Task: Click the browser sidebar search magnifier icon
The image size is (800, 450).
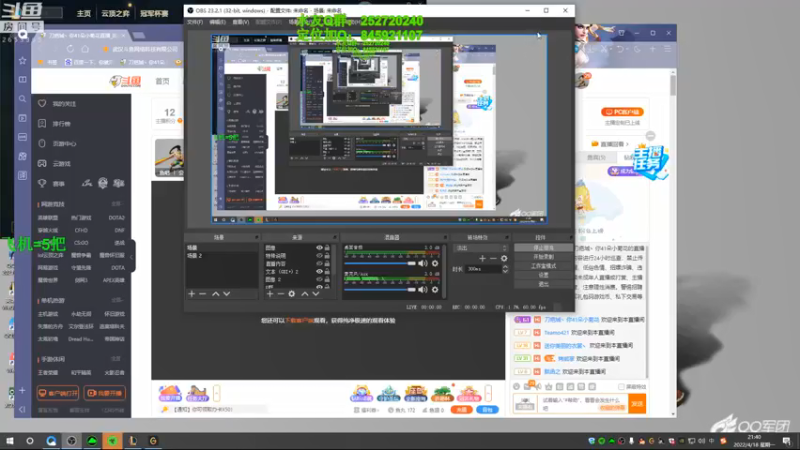Action: point(22,99)
